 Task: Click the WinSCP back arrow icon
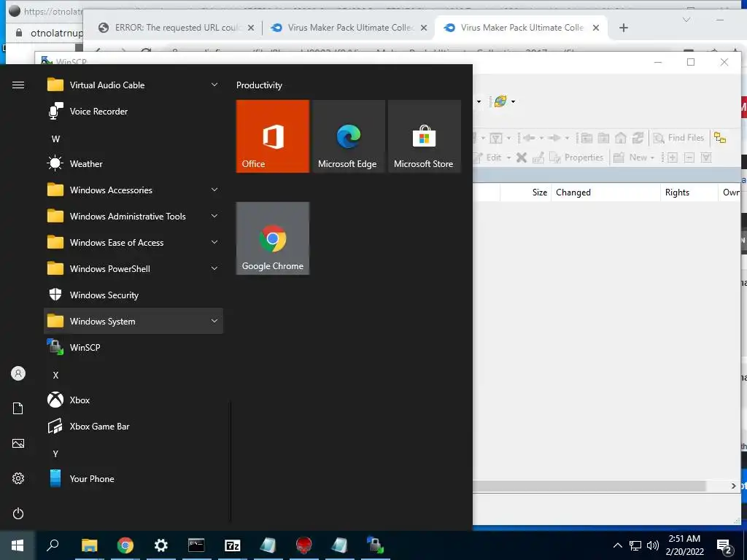529,138
